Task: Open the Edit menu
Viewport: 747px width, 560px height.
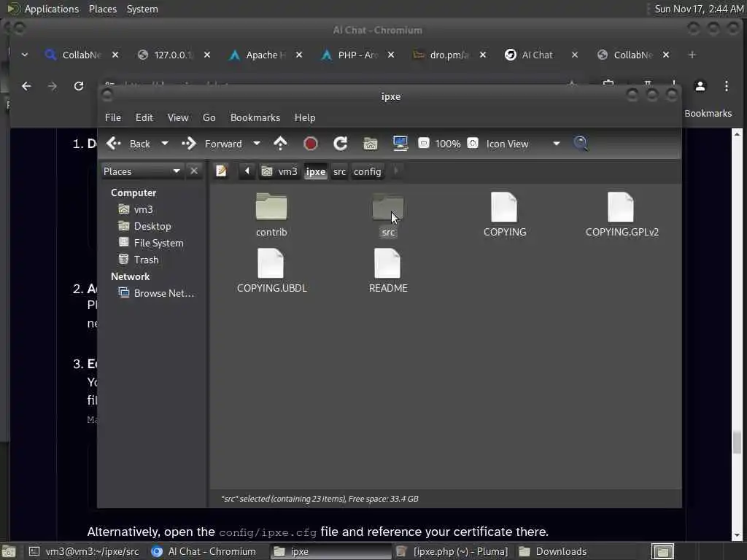Action: point(144,117)
